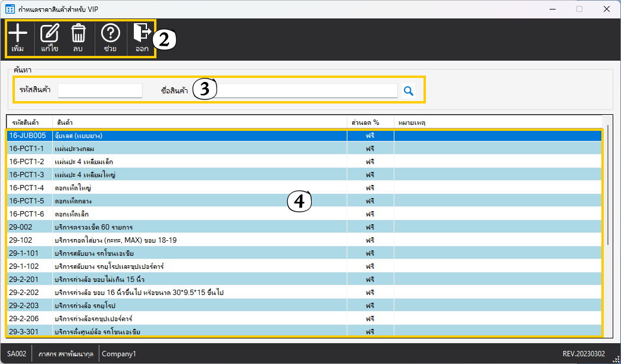The width and height of the screenshot is (621, 364).
Task: Close the VIP price window
Action: tap(607, 9)
